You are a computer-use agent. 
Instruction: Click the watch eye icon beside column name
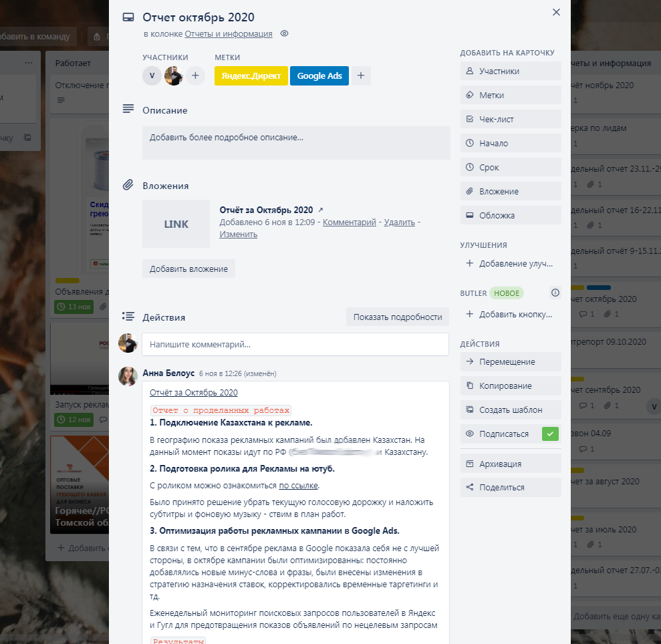coord(285,33)
